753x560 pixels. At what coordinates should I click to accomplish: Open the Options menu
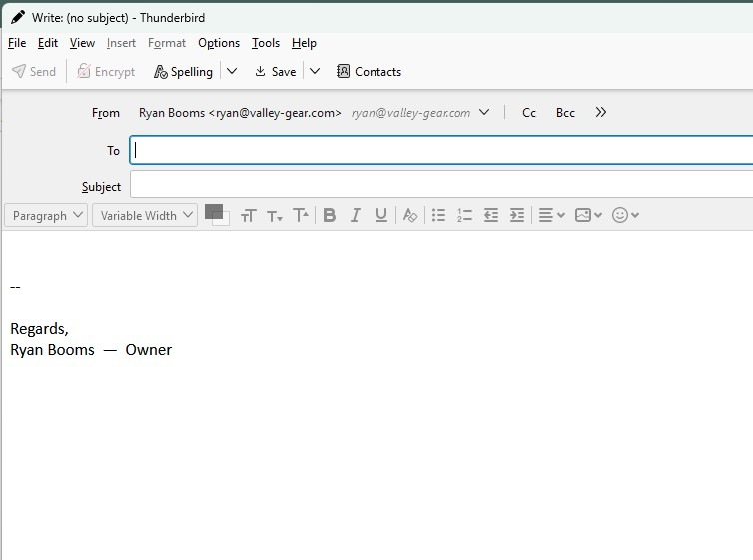click(x=219, y=43)
